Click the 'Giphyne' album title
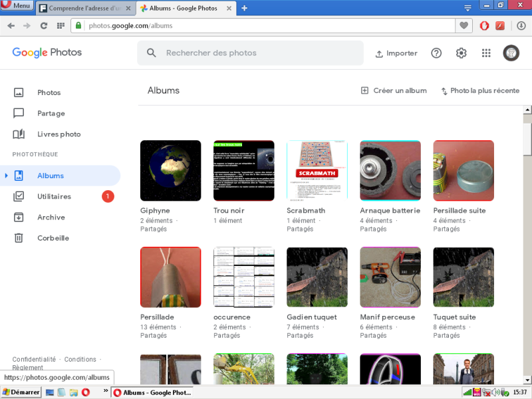Screen dimensions: 532x399 click(x=155, y=211)
